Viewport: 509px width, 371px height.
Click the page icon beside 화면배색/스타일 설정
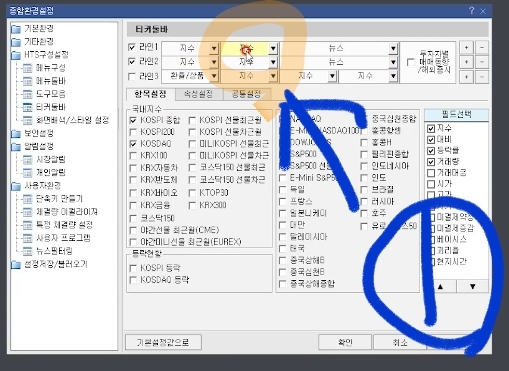click(x=27, y=120)
